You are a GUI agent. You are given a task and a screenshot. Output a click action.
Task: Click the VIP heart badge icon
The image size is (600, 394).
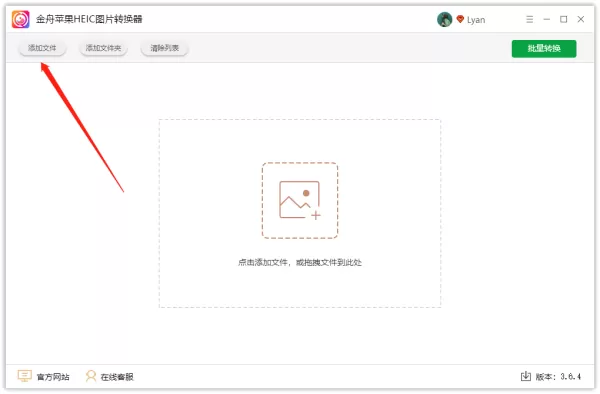[460, 19]
